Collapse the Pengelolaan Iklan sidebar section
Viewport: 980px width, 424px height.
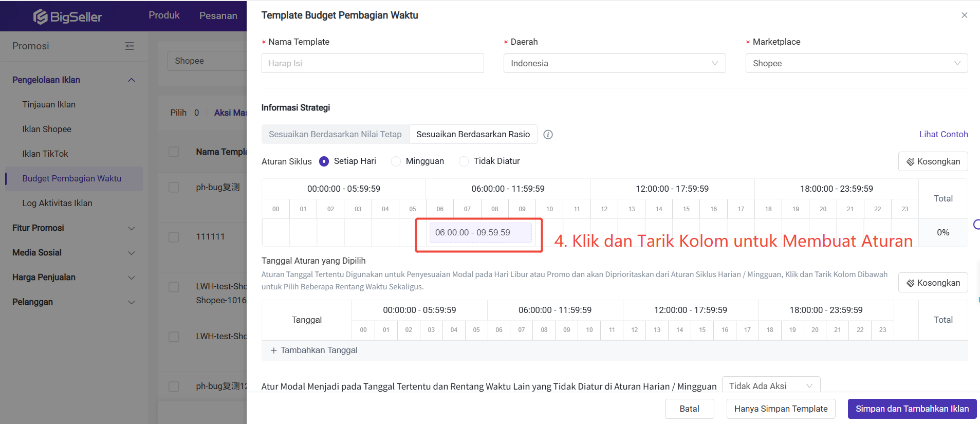[x=132, y=80]
